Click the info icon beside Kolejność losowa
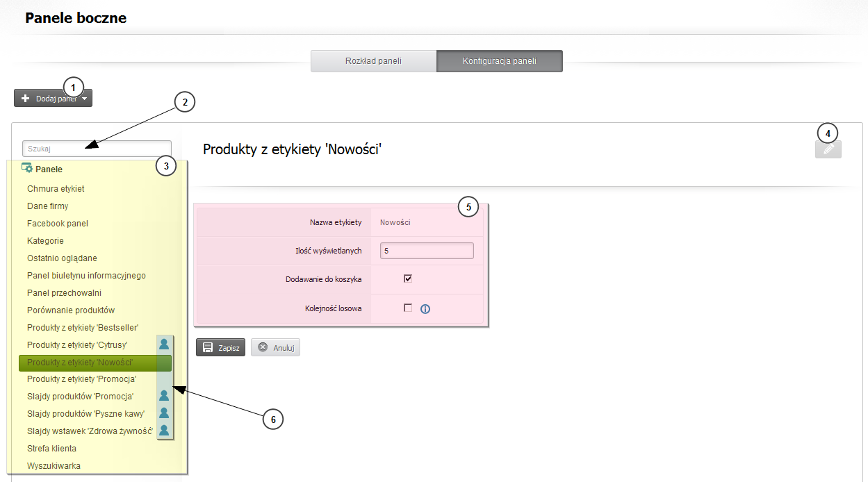The width and height of the screenshot is (868, 482). click(425, 309)
